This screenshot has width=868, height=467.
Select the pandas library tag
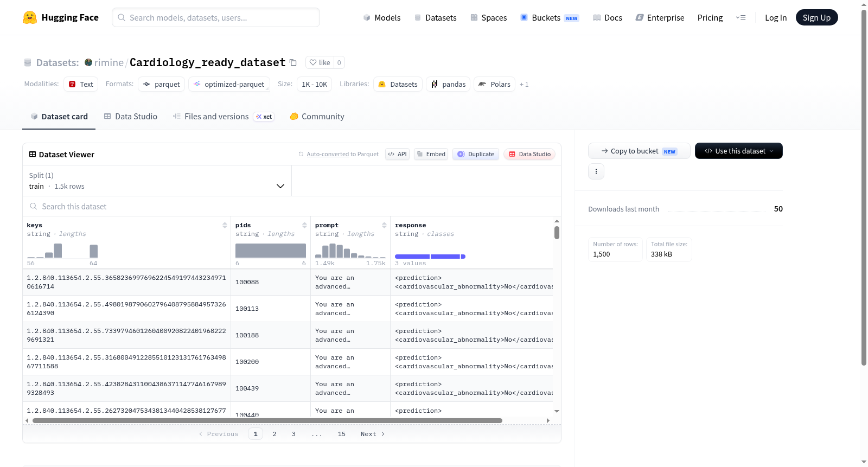coord(448,84)
